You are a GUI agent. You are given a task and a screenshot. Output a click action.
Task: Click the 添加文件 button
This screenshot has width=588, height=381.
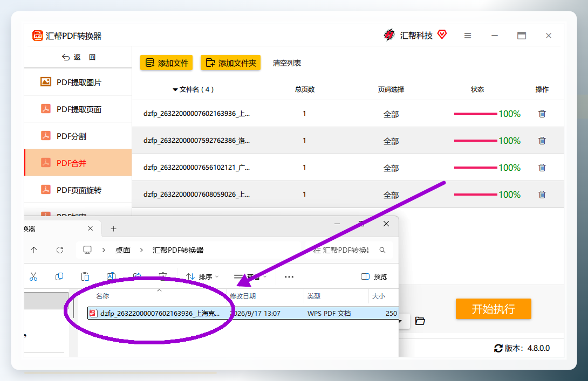pos(167,63)
